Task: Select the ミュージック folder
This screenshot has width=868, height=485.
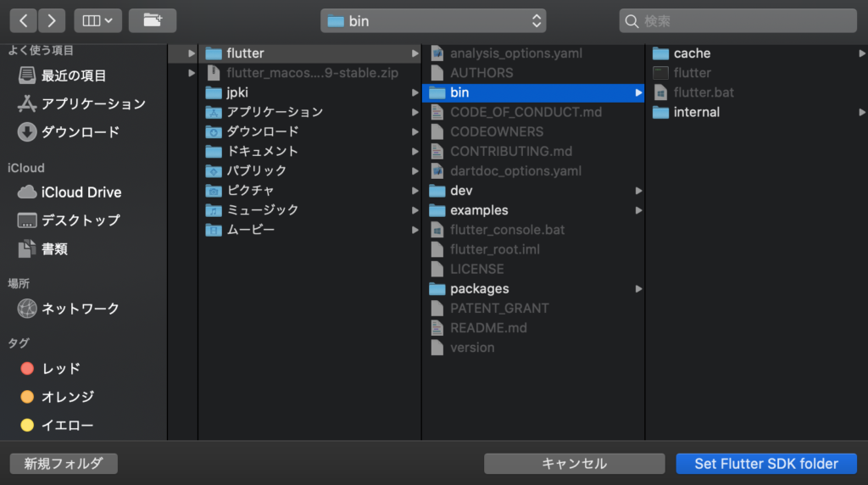Action: point(310,209)
